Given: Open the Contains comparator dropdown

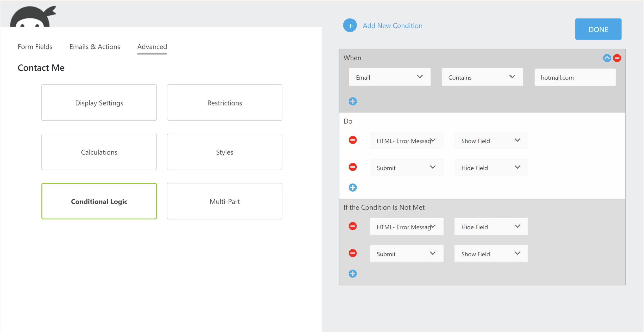Looking at the screenshot, I should click(x=482, y=77).
